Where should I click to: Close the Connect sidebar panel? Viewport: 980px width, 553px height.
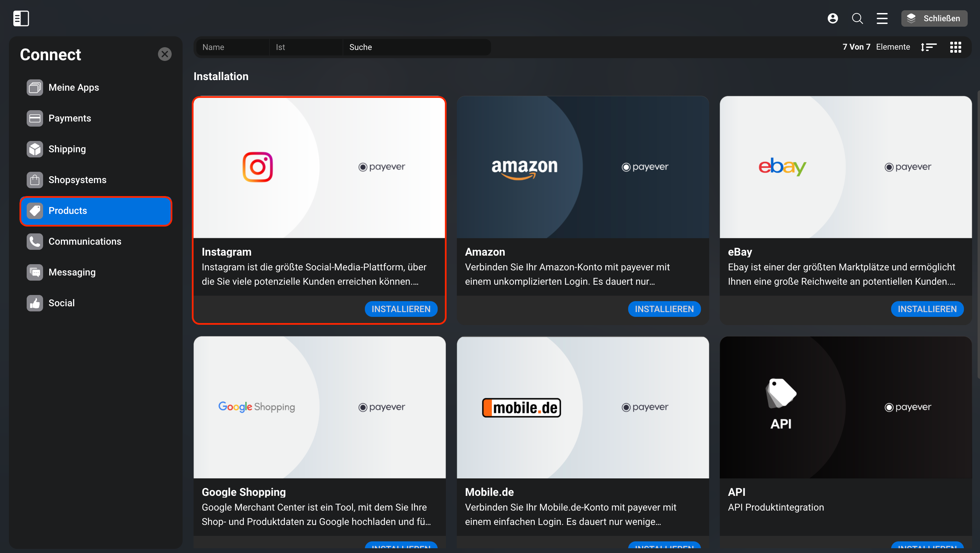point(165,54)
